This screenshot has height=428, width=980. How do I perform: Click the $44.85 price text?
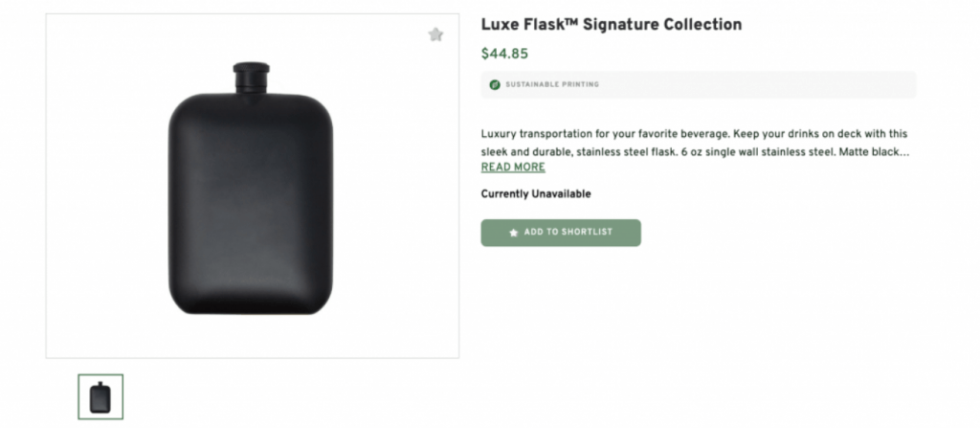click(504, 55)
